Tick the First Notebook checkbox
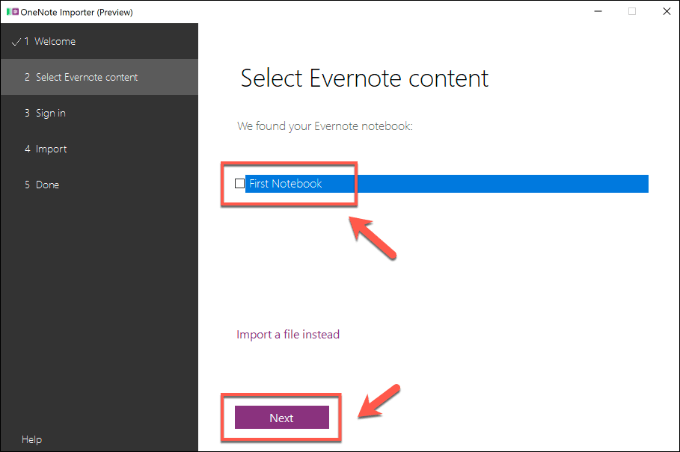 [x=239, y=184]
